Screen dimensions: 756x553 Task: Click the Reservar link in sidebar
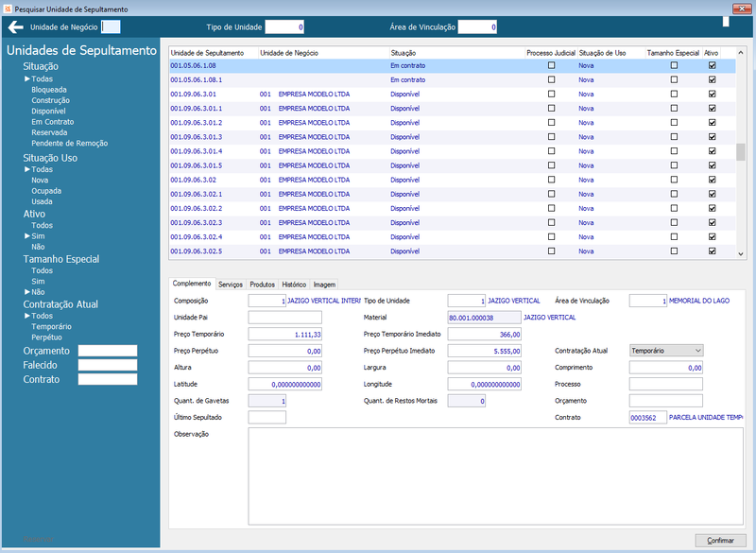pyautogui.click(x=38, y=539)
